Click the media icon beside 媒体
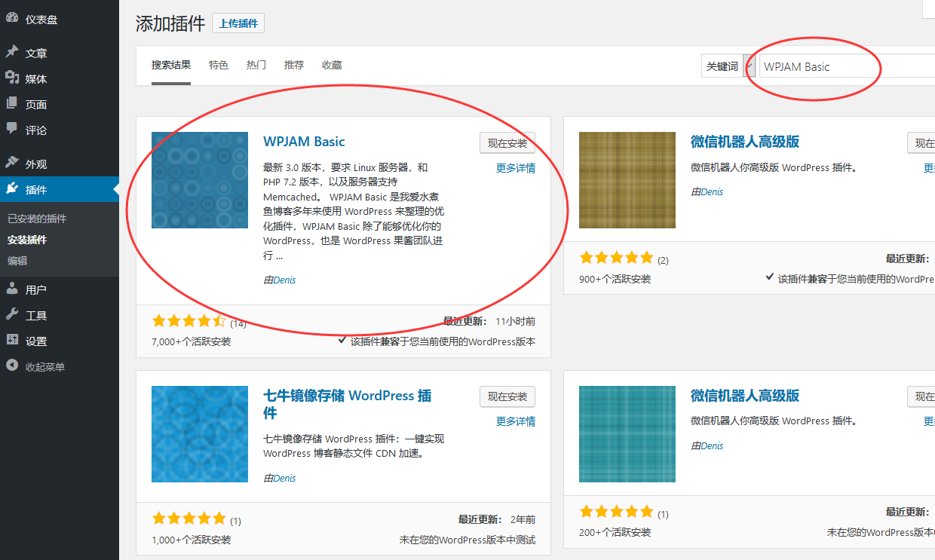The width and height of the screenshot is (935, 560). (x=12, y=78)
